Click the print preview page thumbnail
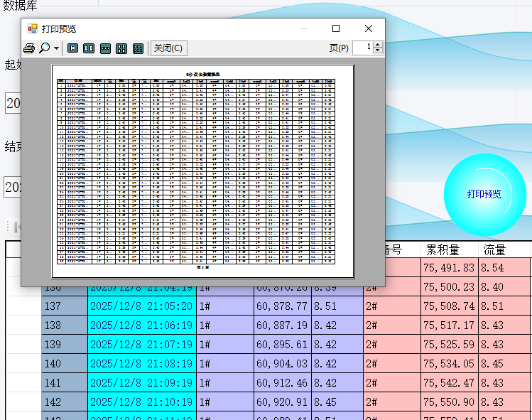Viewport: 532px width, 420px height. point(202,171)
